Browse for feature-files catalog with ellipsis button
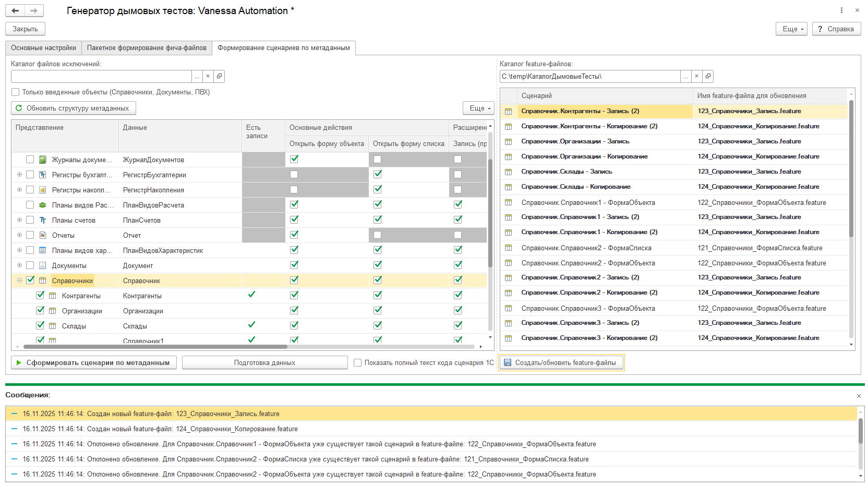Viewport: 868px width, 487px height. coord(685,77)
